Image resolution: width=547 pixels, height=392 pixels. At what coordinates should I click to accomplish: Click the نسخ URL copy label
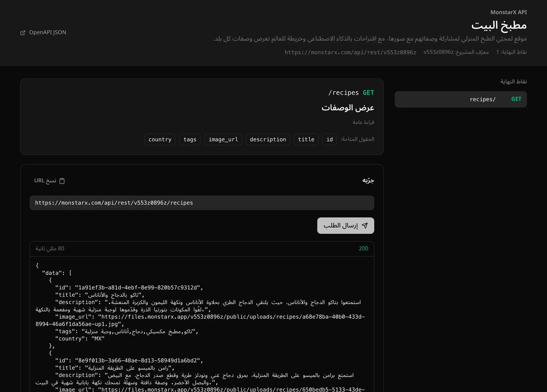pos(45,181)
